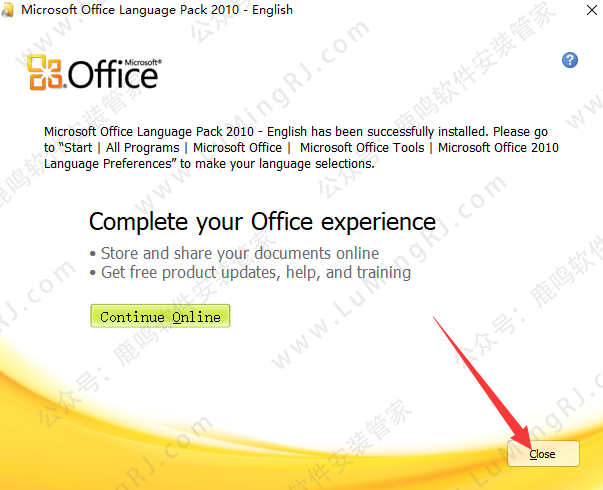Click the Close button at bottom right
The image size is (603, 490).
click(543, 454)
